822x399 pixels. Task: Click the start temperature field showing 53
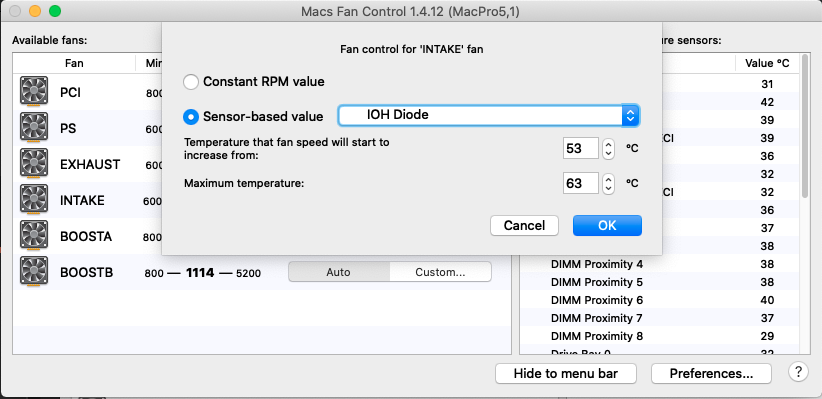tap(580, 148)
